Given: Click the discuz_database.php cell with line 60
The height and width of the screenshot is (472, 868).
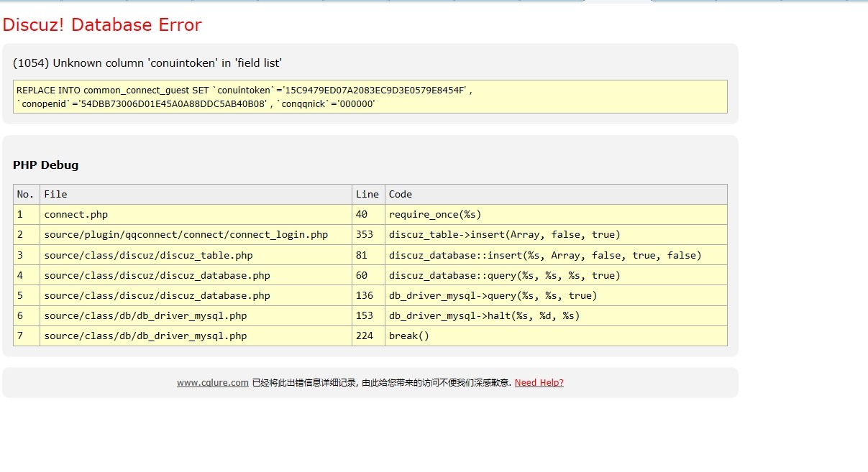Looking at the screenshot, I should 157,275.
